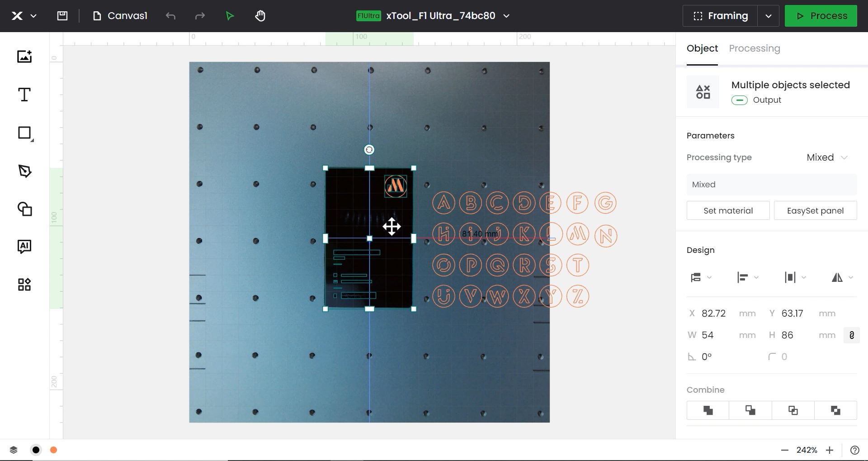Screen dimensions: 868x461
Task: Redo the last action
Action: pos(200,16)
